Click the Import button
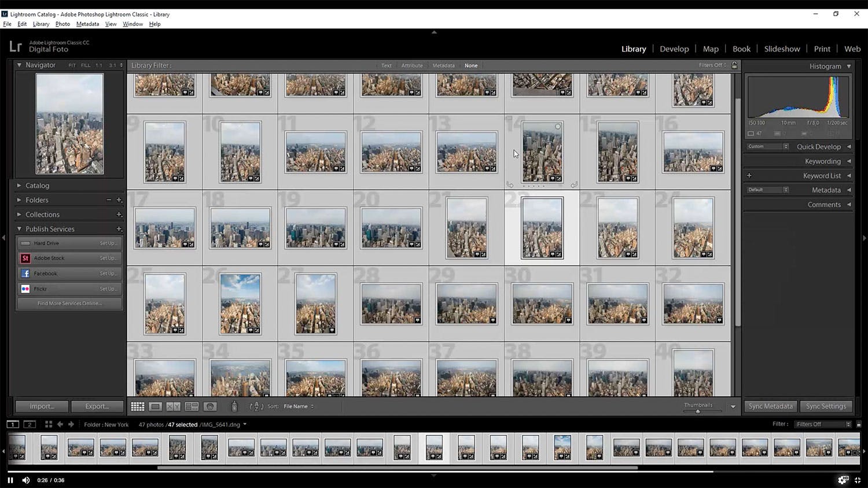 tap(42, 406)
